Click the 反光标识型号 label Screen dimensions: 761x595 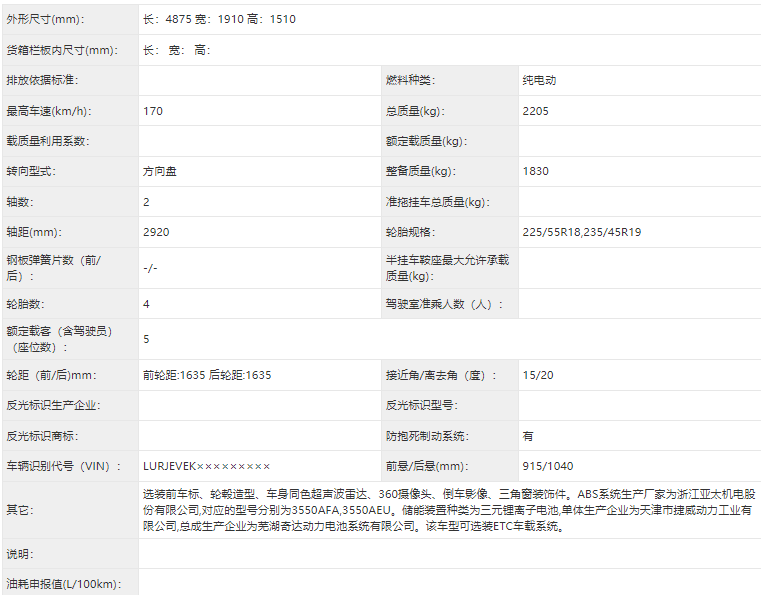tap(422, 405)
